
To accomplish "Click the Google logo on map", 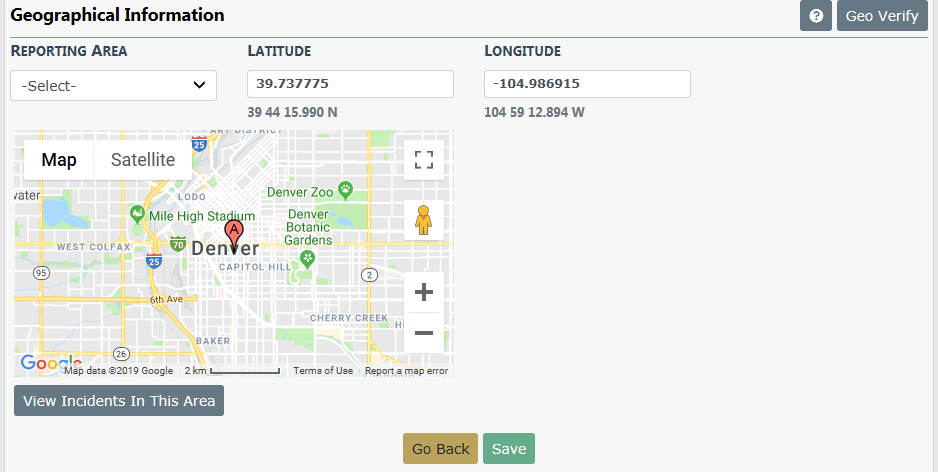I will tap(41, 364).
